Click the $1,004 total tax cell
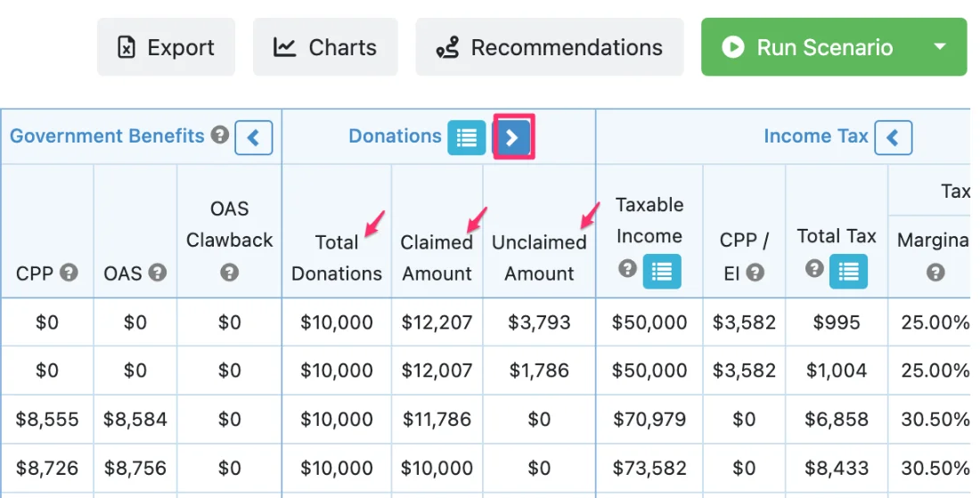 click(x=837, y=371)
